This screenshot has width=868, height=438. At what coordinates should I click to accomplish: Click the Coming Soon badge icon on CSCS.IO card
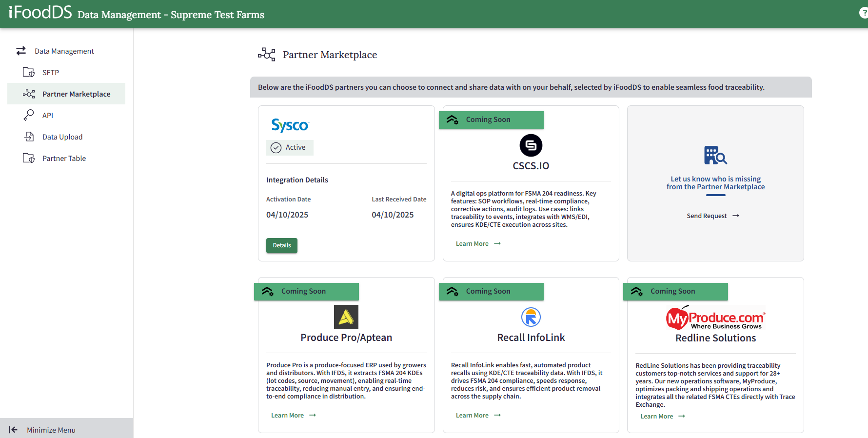(453, 119)
